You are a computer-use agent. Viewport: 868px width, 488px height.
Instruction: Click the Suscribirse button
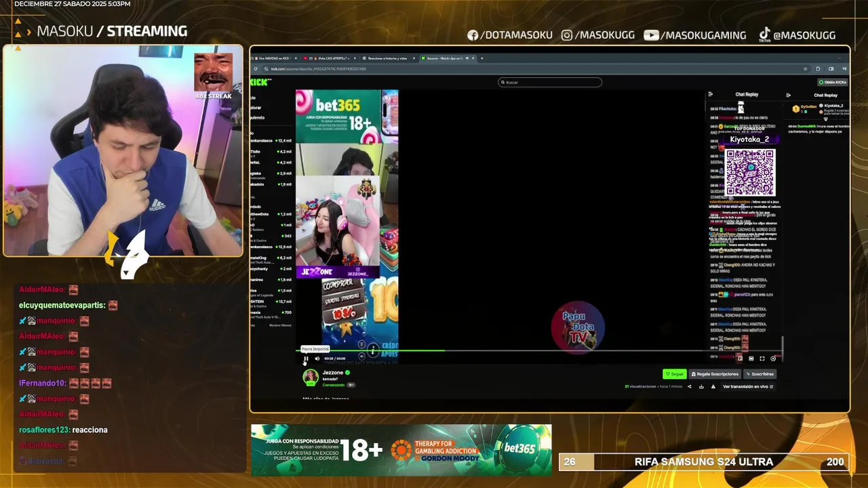[759, 374]
